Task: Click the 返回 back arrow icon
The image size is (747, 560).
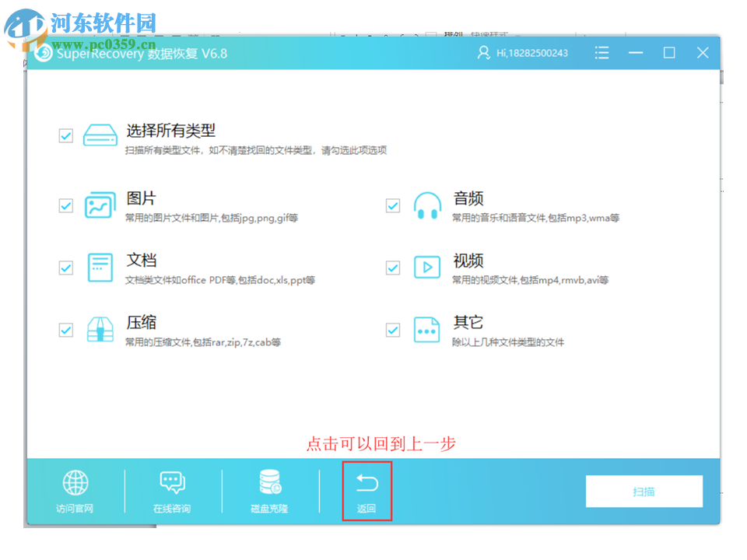Action: coord(366,482)
